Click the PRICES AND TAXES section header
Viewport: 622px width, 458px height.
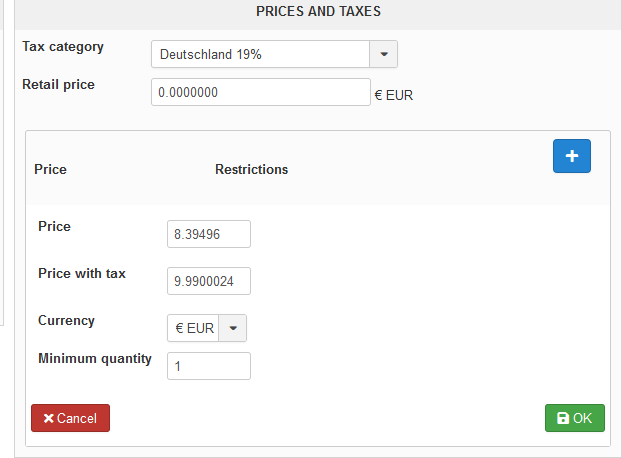tap(318, 11)
